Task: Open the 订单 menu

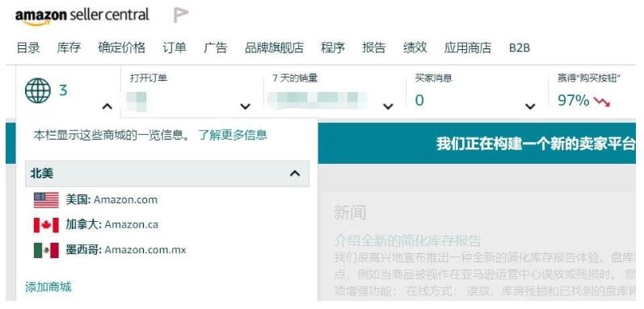Action: coord(175,48)
